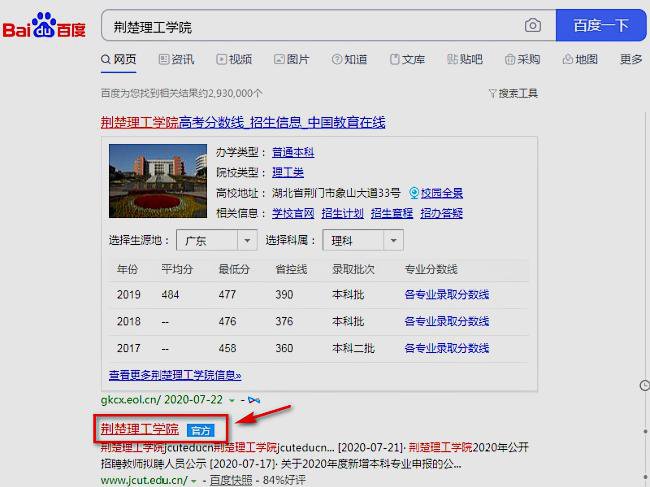Open 百度快照 cached page link
The image size is (650, 487).
tap(230, 480)
